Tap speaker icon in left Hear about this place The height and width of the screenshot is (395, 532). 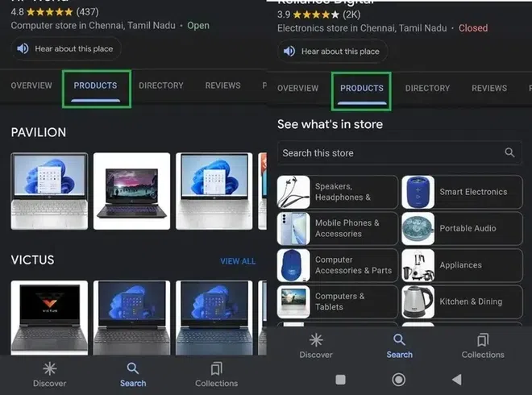(x=23, y=48)
